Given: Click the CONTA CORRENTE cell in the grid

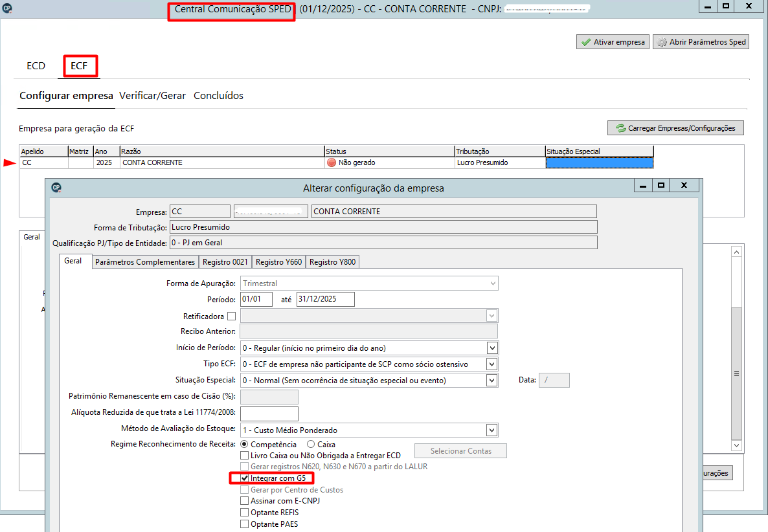Looking at the screenshot, I should (x=222, y=162).
